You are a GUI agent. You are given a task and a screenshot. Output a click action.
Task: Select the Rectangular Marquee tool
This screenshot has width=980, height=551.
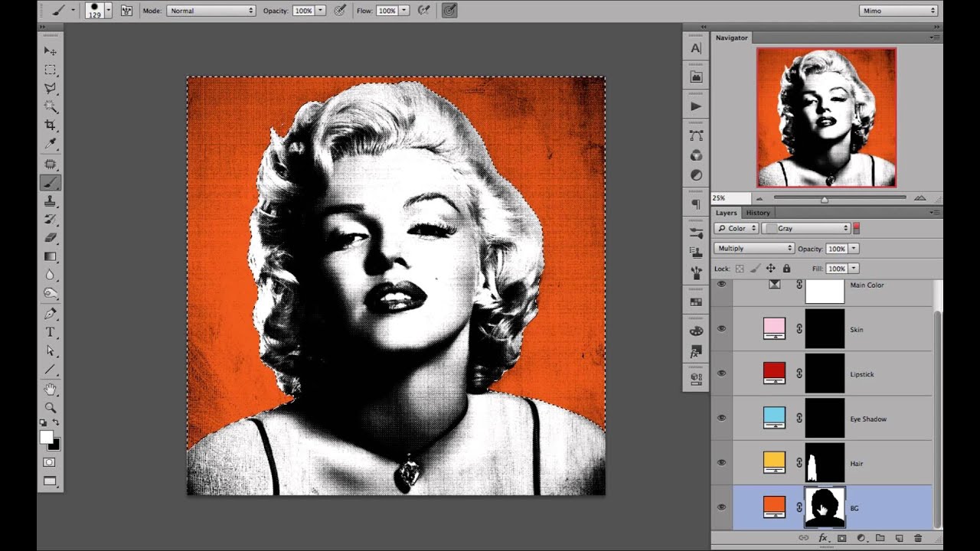click(x=50, y=70)
